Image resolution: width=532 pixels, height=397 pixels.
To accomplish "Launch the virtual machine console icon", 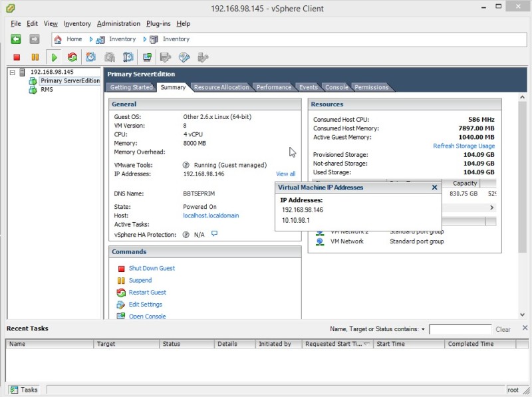I will (146, 58).
